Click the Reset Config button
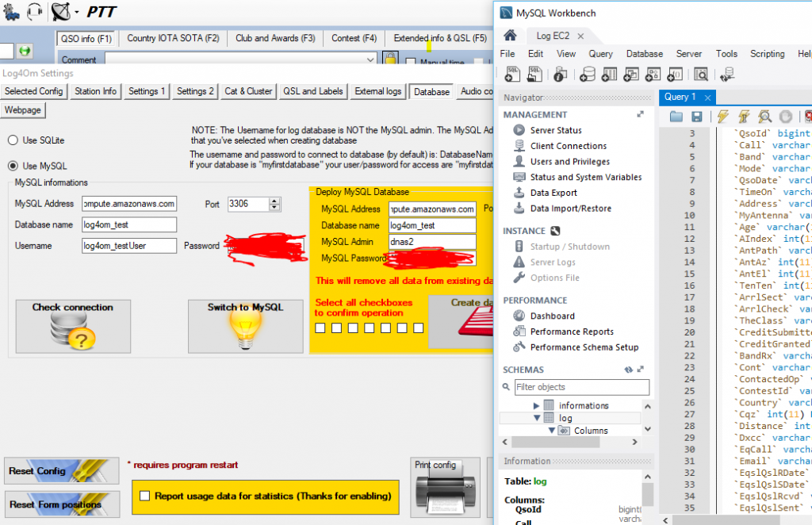The width and height of the screenshot is (812, 525). [62, 471]
